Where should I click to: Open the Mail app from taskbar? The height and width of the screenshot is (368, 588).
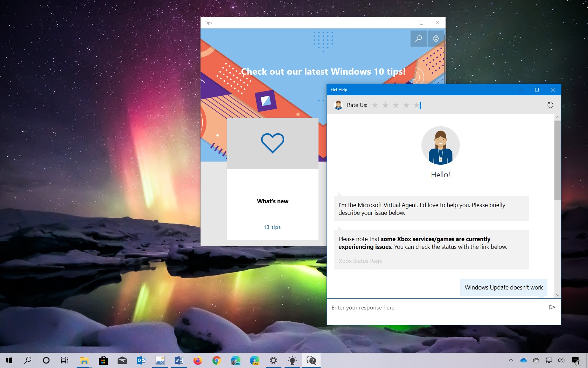[122, 360]
